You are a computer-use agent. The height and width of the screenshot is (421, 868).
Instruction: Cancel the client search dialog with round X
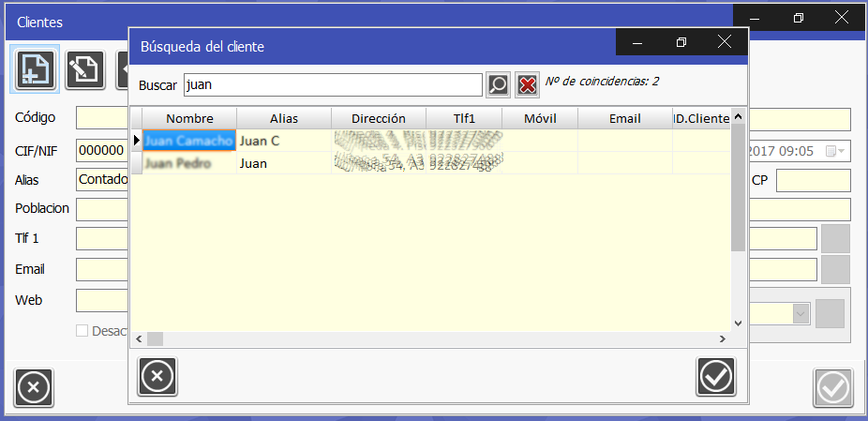coord(157,377)
